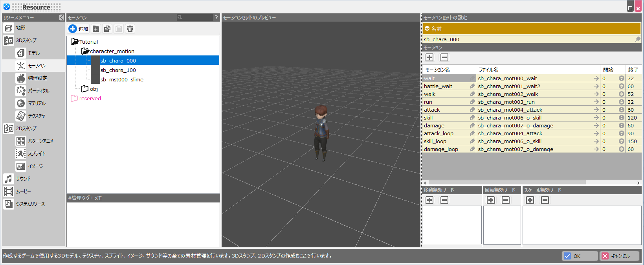Add a motion row with plus icon
This screenshot has width=644, height=265.
(x=429, y=57)
